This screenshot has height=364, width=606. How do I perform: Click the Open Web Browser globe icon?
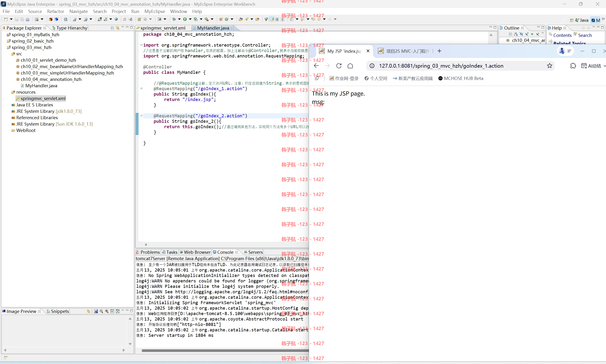(x=116, y=19)
